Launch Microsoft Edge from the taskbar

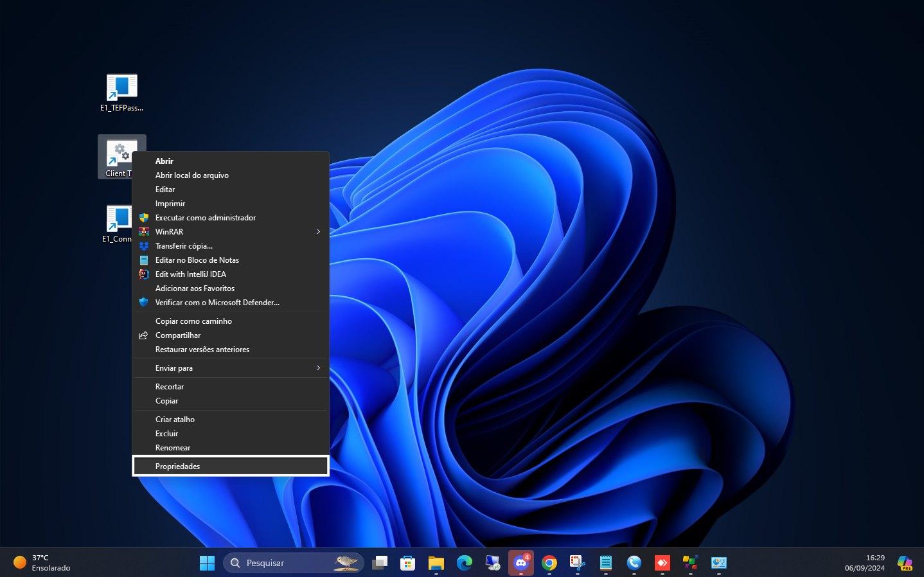tap(465, 563)
